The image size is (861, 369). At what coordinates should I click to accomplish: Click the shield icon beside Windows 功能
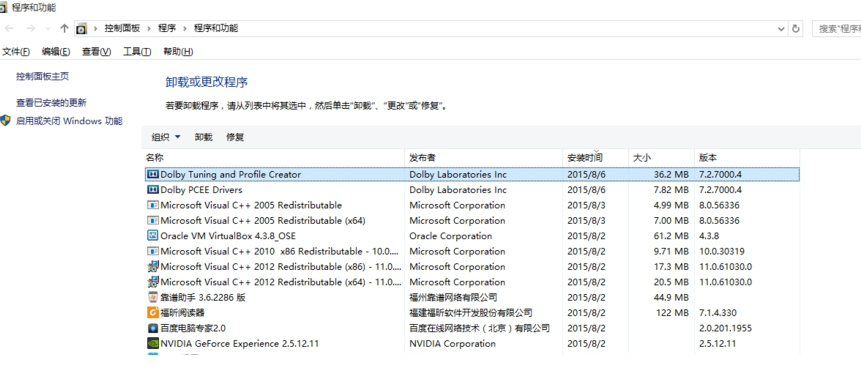tap(5, 121)
